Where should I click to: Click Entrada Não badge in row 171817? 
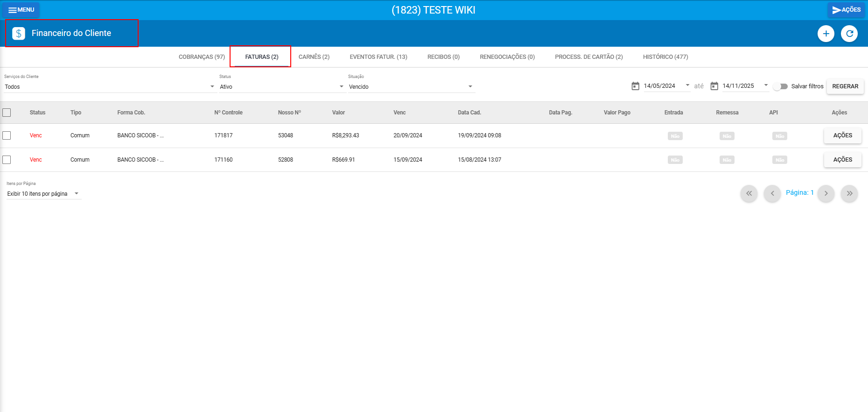pyautogui.click(x=675, y=136)
